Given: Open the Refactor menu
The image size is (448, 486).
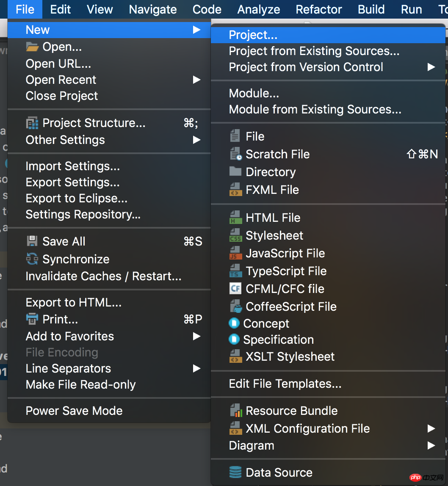Looking at the screenshot, I should click(319, 9).
